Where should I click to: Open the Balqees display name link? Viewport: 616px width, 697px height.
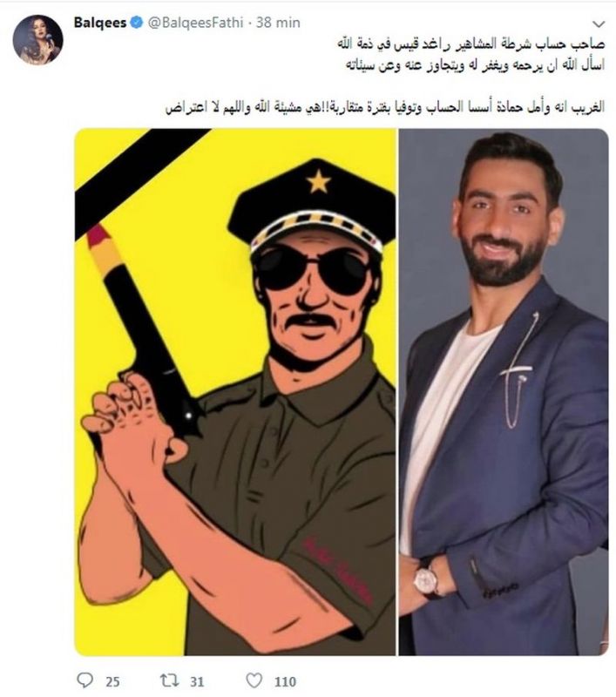(100, 23)
